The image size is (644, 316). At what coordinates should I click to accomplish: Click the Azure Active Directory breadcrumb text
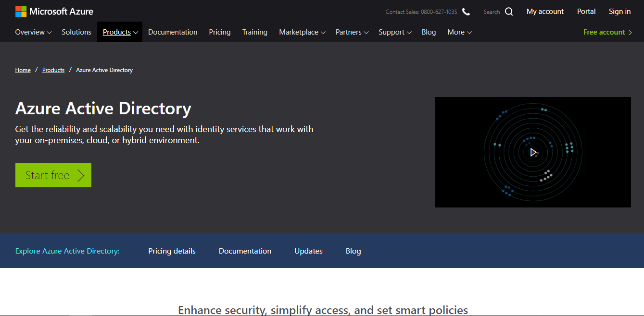tap(104, 70)
